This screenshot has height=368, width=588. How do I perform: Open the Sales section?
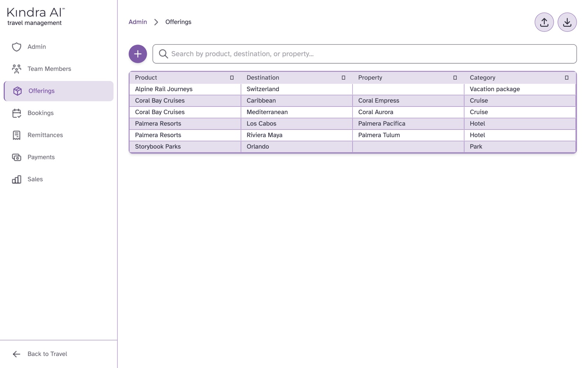tap(59, 179)
